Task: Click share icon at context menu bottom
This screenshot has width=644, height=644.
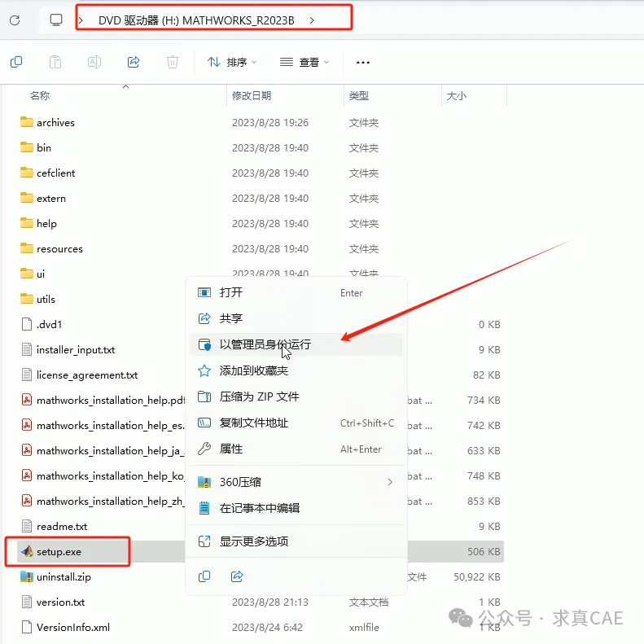Action: (x=237, y=576)
